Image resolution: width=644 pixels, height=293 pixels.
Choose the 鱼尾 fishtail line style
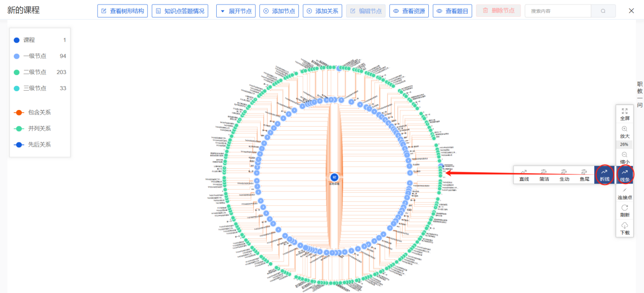click(x=584, y=175)
